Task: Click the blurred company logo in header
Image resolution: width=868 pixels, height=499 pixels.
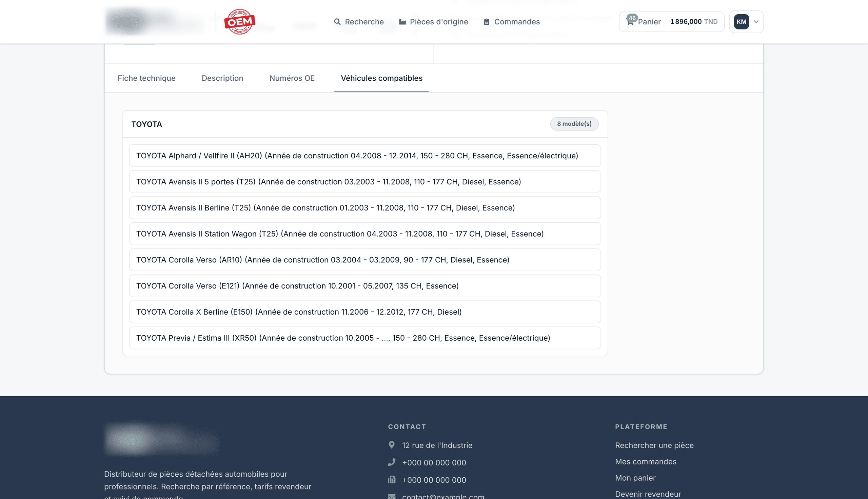Action: click(x=155, y=21)
